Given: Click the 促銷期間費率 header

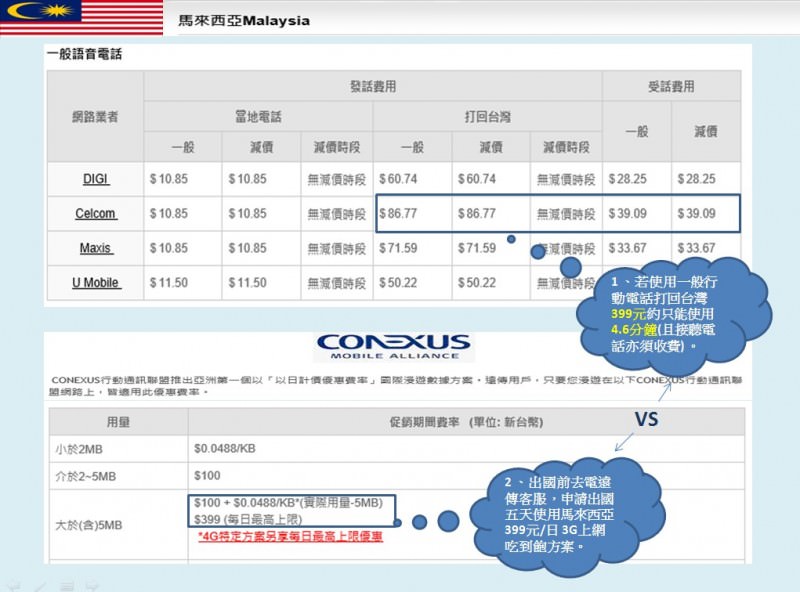Looking at the screenshot, I should [466, 422].
